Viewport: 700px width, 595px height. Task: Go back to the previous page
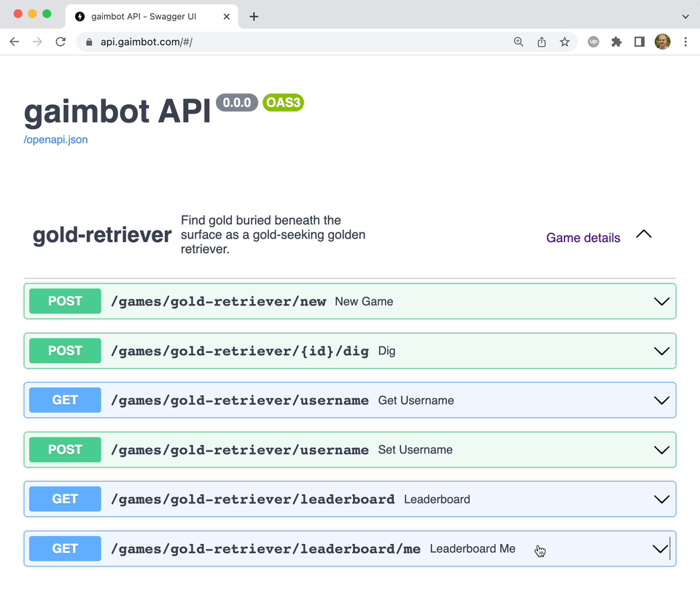point(15,42)
